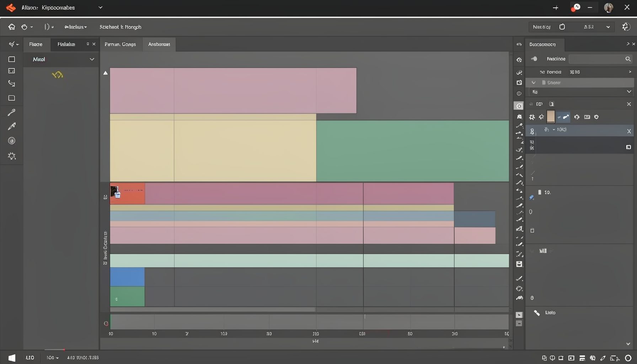This screenshot has width=637, height=364.
Task: Open the Hluchus menu in toolbar
Action: [x=75, y=27]
